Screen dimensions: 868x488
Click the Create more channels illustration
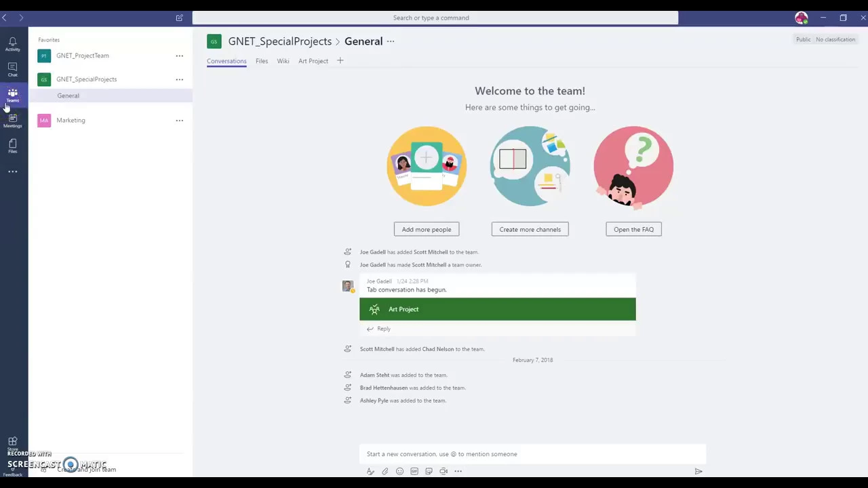530,166
